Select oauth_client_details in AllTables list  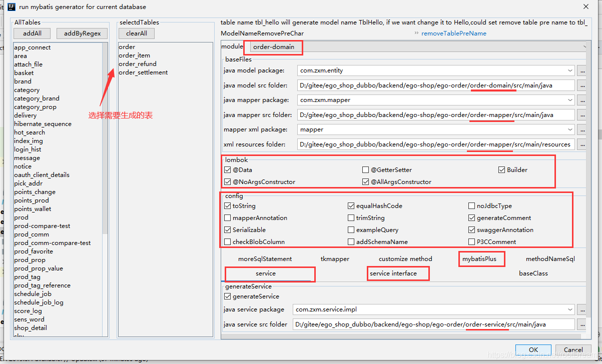pyautogui.click(x=42, y=175)
